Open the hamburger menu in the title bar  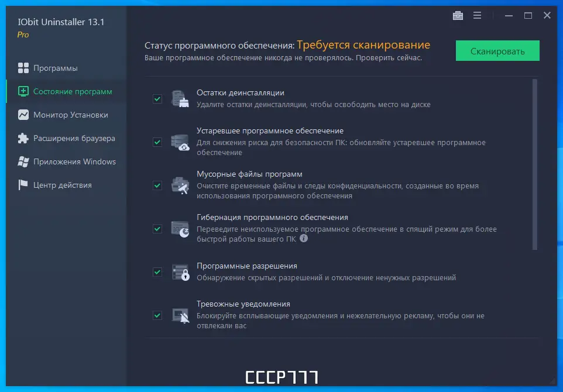click(478, 15)
